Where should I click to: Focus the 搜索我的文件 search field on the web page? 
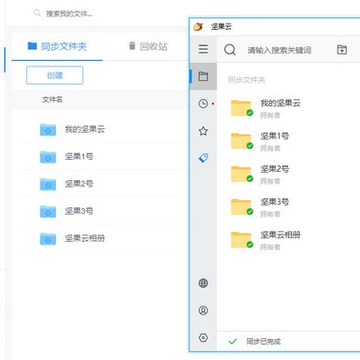(69, 14)
